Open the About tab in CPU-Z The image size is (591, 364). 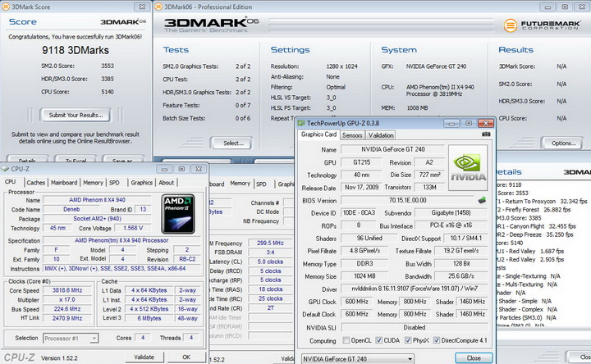click(166, 183)
